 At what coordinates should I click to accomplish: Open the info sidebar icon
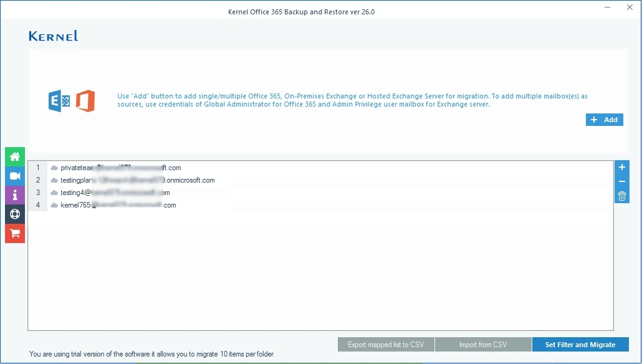(x=15, y=195)
